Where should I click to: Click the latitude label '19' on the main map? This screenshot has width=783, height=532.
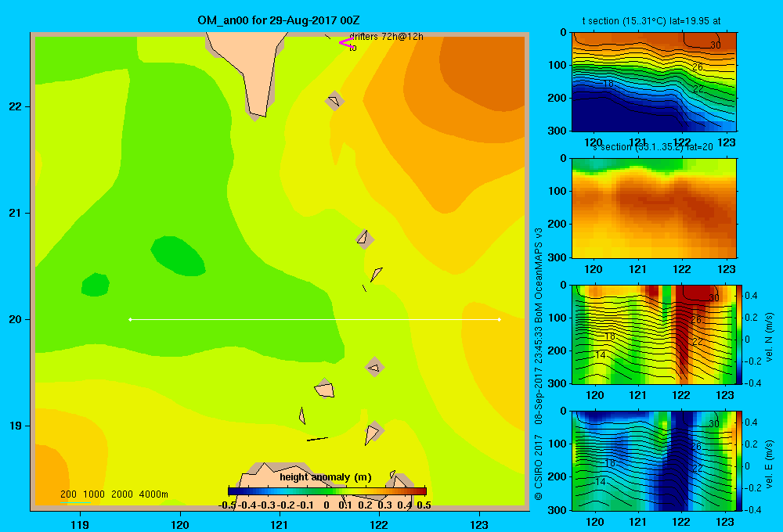15,426
